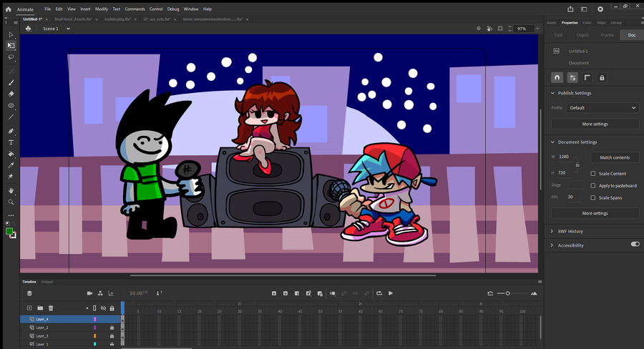644x349 pixels.
Task: Select the Brush tool
Action: pyautogui.click(x=11, y=82)
